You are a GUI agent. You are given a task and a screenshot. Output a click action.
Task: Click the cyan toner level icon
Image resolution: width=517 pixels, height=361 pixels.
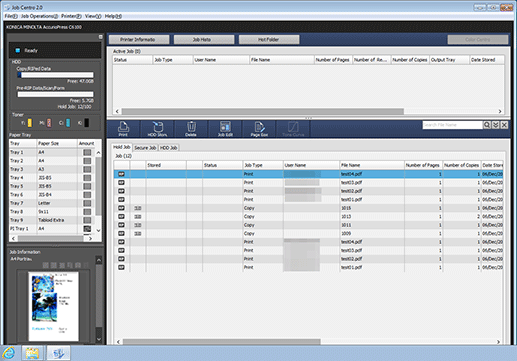click(68, 123)
